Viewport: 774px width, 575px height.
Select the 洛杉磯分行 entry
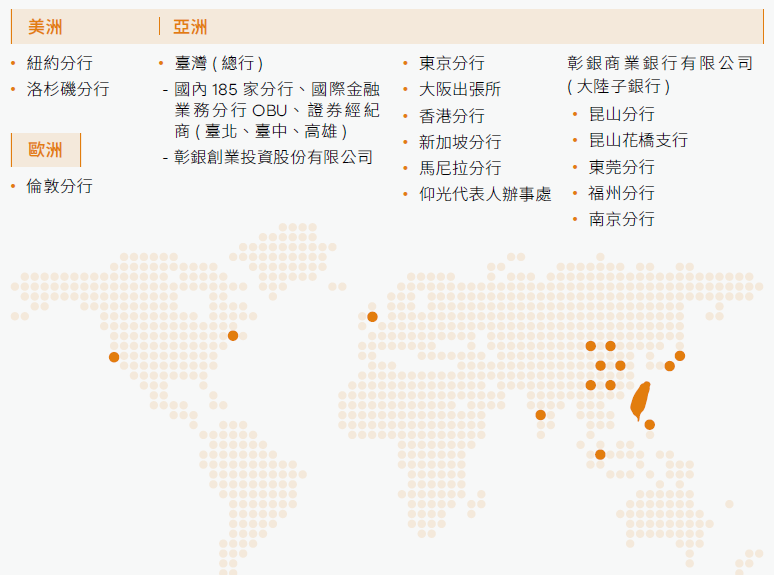click(68, 89)
